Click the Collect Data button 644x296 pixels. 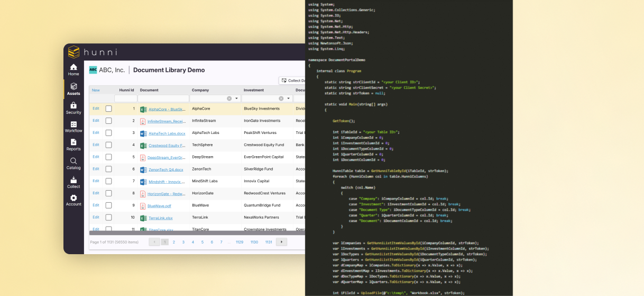point(293,80)
